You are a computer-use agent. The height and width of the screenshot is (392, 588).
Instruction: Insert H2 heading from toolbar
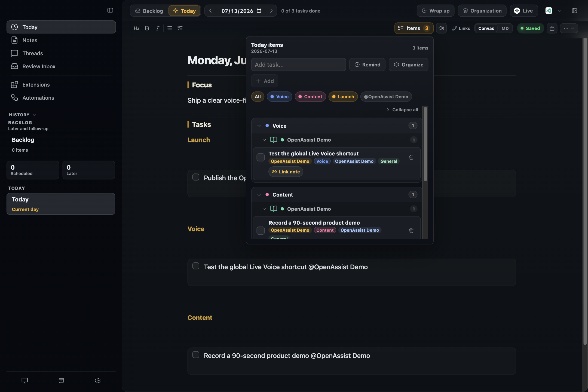coord(136,28)
